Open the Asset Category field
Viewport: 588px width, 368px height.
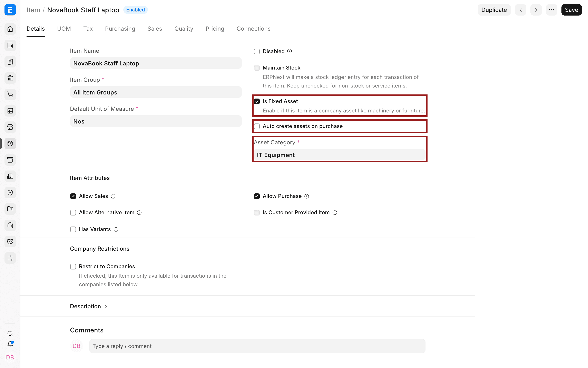(x=340, y=155)
